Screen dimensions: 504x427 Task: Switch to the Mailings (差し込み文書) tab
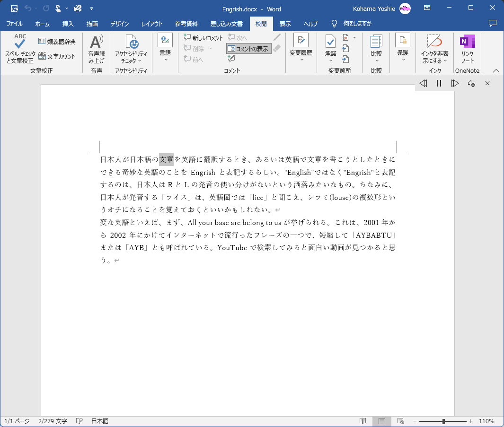pyautogui.click(x=227, y=24)
